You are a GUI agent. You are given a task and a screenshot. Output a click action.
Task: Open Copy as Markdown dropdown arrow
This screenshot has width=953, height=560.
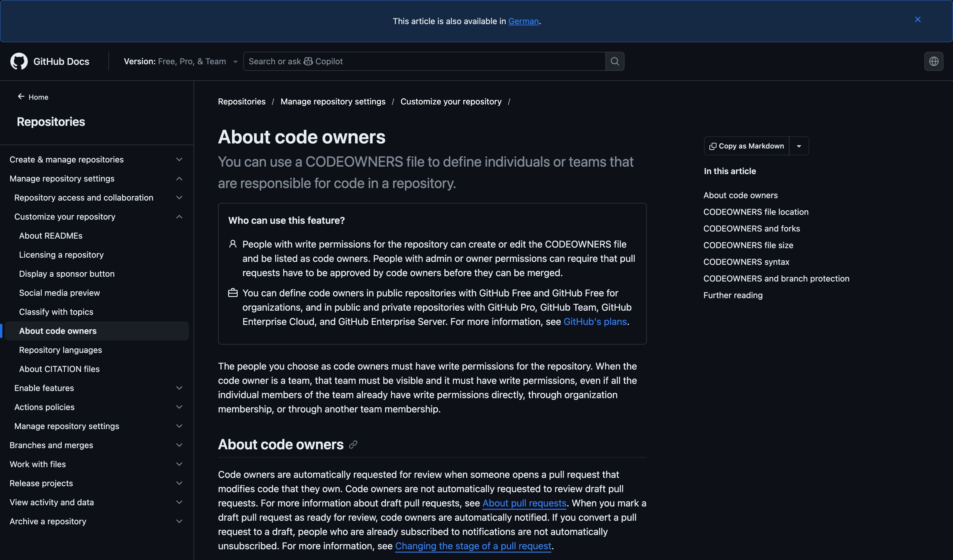click(x=799, y=146)
